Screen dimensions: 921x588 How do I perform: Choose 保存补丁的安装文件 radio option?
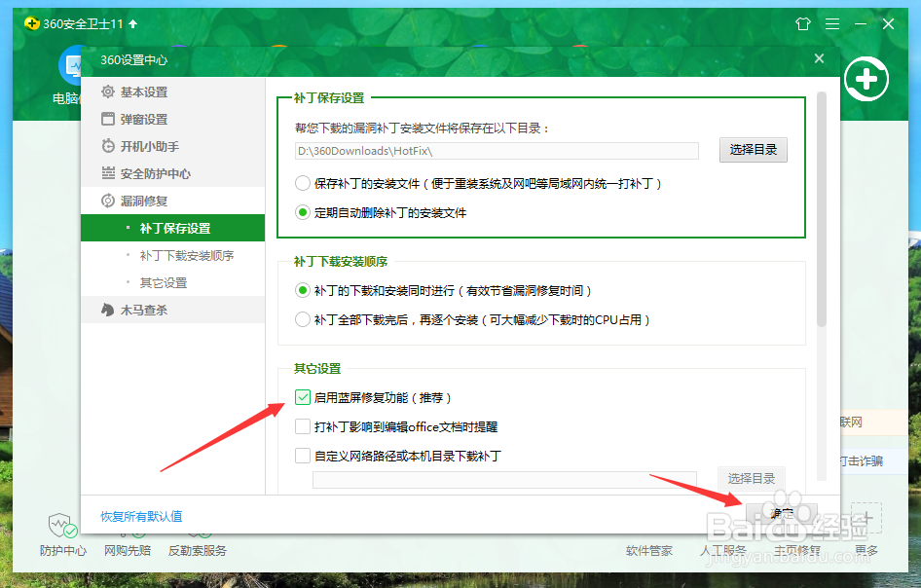[303, 183]
